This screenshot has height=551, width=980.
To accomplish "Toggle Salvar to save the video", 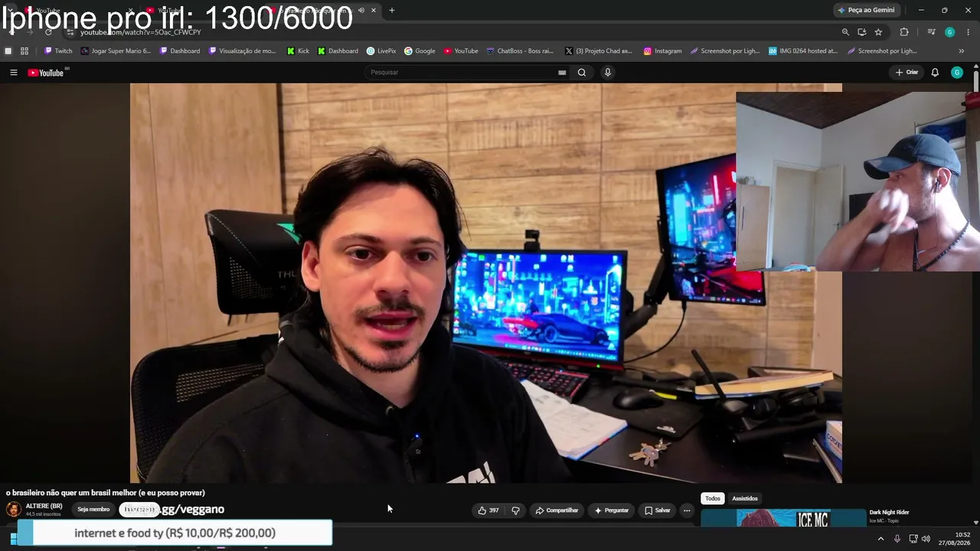I will tap(657, 510).
